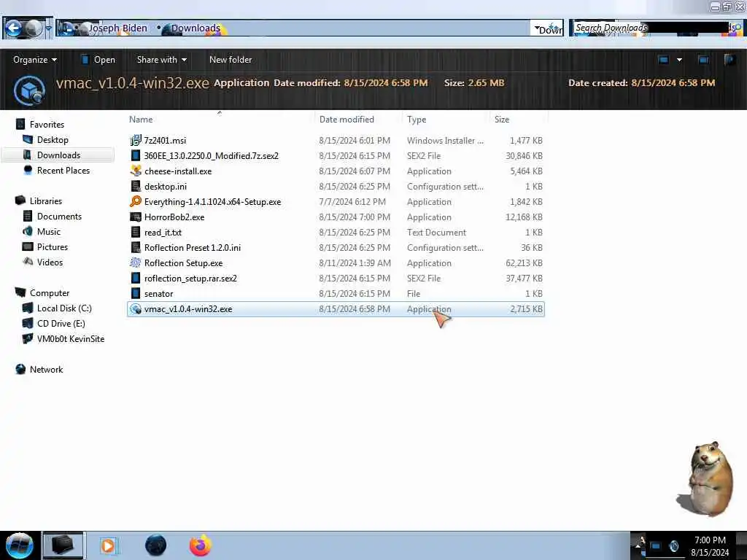
Task: Open the recent locations dropdown arrow
Action: [x=49, y=29]
